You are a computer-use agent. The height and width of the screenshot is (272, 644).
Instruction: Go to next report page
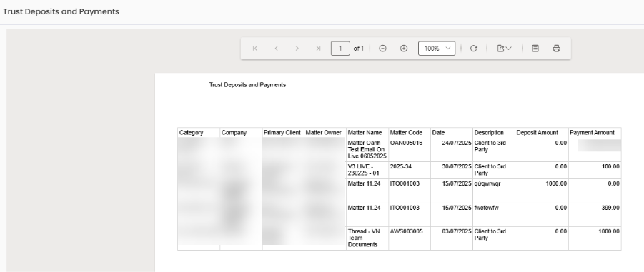(x=297, y=49)
